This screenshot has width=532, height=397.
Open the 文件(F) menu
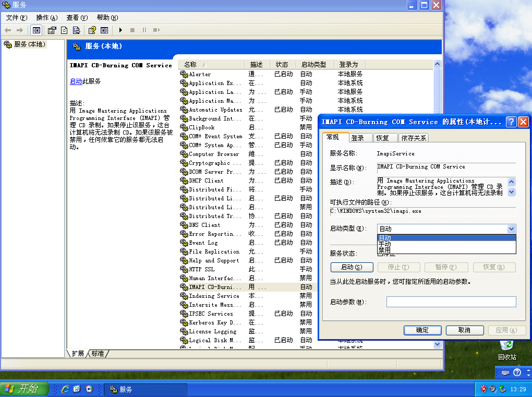[x=16, y=18]
